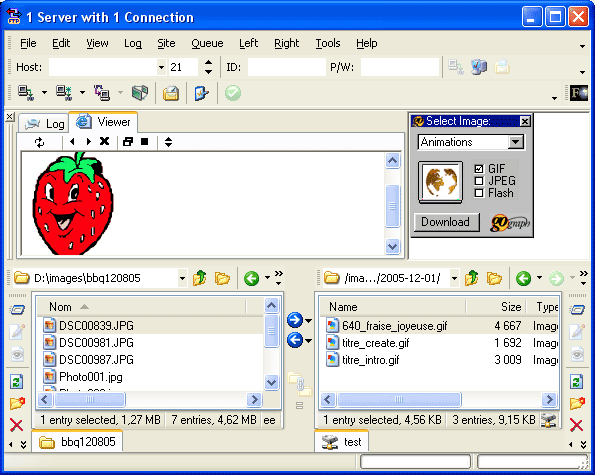
Task: Click the Download button
Action: [446, 222]
